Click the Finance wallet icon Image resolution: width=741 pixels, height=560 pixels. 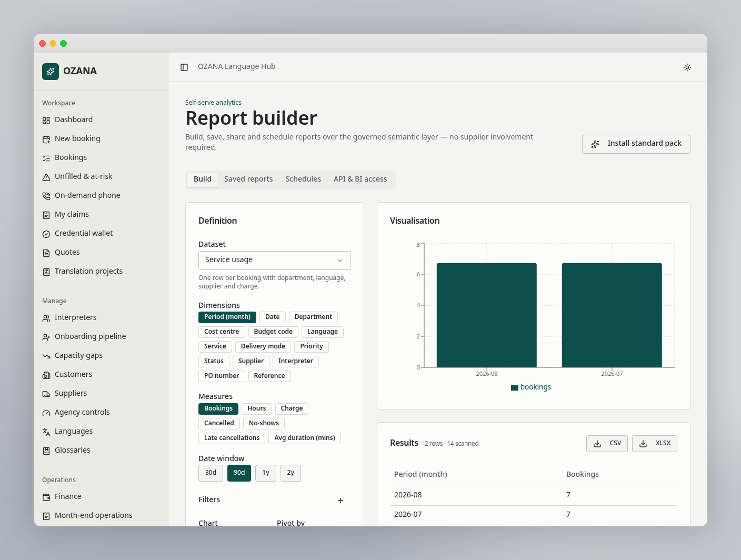(x=46, y=497)
